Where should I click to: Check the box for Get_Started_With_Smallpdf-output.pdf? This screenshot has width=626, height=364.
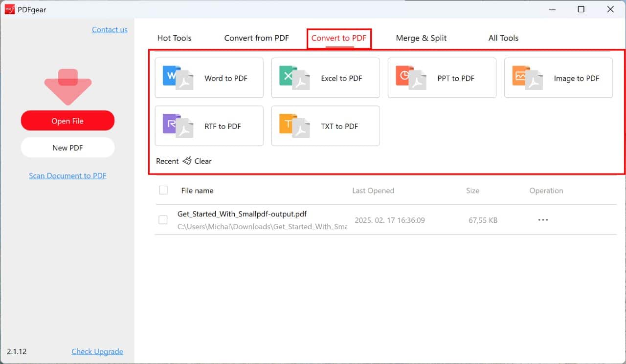coord(163,220)
